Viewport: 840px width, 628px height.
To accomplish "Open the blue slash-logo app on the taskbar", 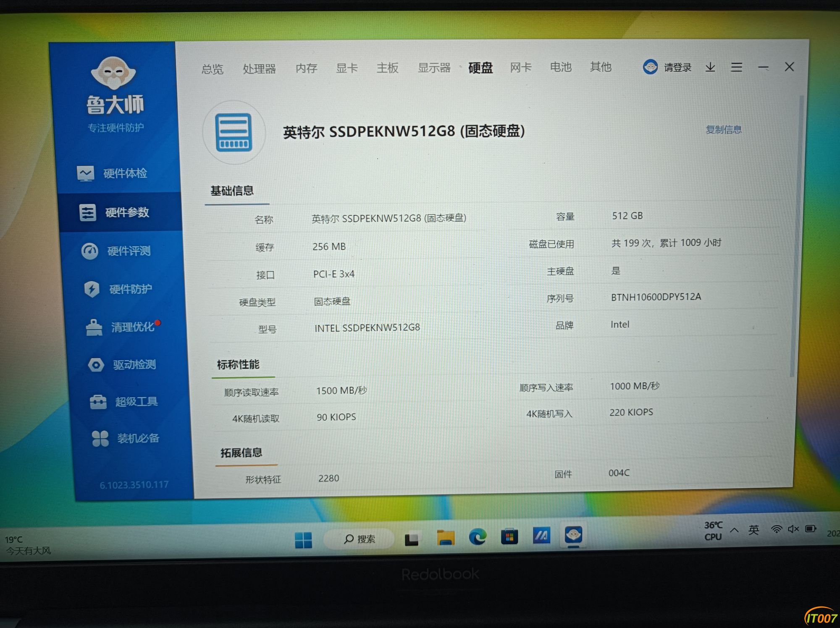I will [x=541, y=536].
